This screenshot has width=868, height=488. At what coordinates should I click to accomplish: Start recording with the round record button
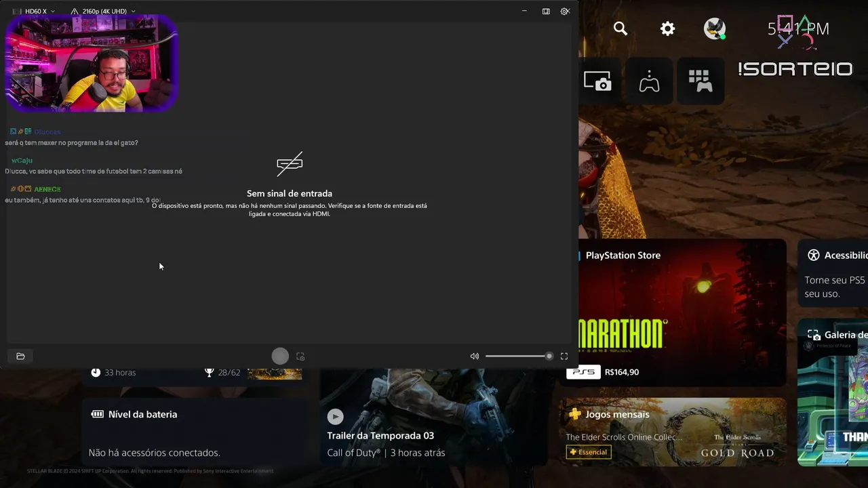(x=280, y=357)
